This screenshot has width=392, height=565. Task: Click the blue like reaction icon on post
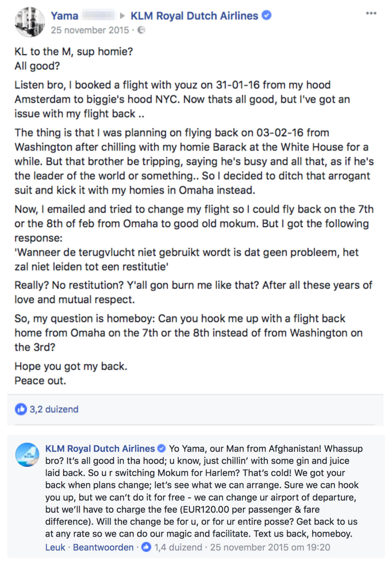coord(21,409)
